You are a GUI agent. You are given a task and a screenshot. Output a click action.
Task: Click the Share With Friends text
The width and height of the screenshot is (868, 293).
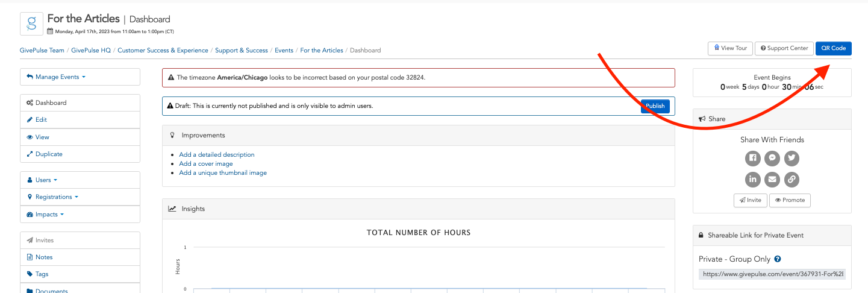772,140
